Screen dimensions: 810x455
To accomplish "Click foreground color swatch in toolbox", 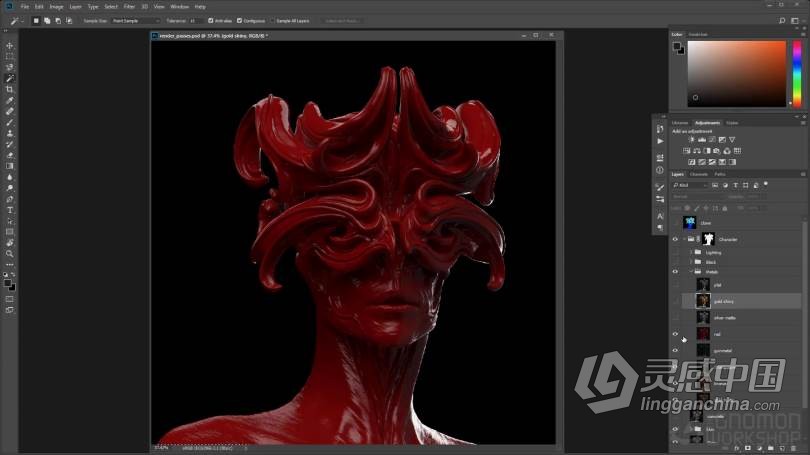I will 7,284.
